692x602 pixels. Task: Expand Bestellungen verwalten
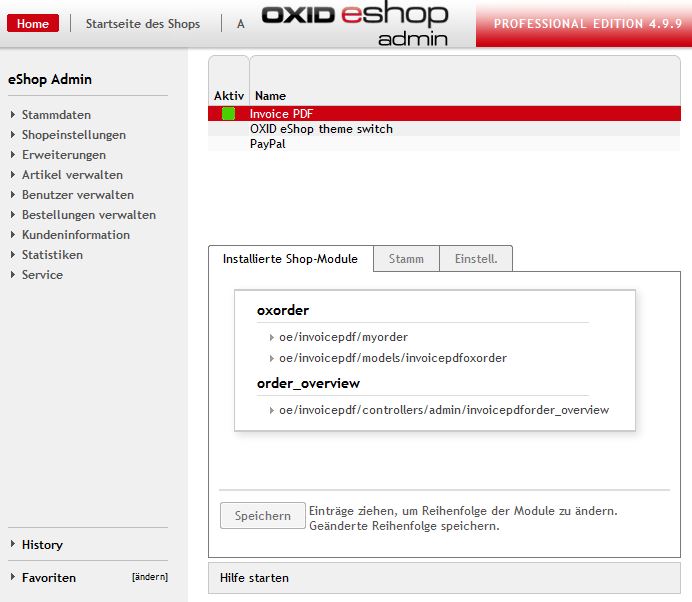[88, 215]
